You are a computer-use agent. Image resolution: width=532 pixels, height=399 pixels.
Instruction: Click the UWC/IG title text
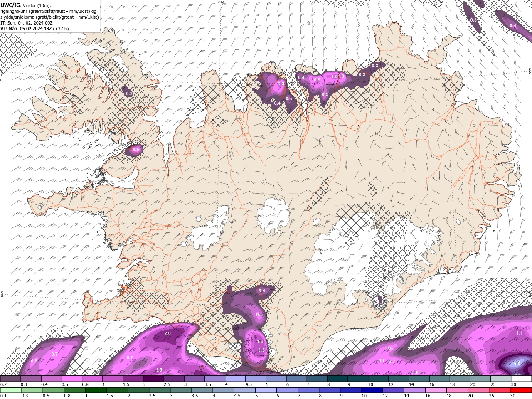[10, 5]
